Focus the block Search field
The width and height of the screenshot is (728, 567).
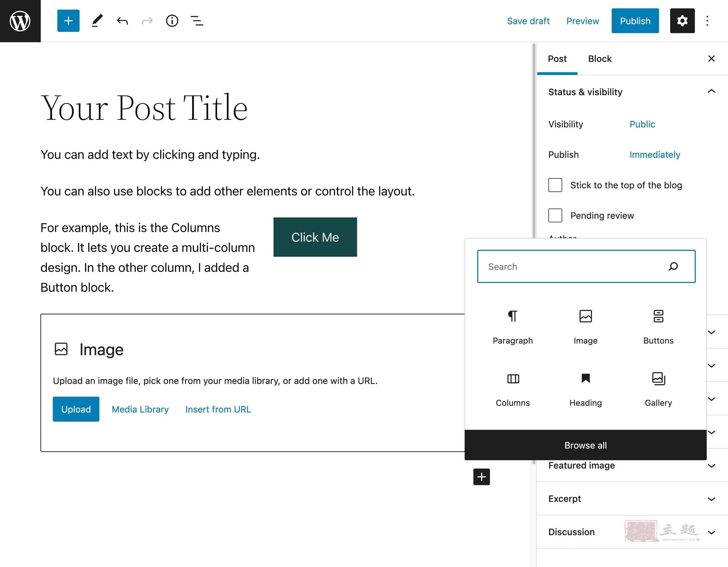pyautogui.click(x=586, y=267)
